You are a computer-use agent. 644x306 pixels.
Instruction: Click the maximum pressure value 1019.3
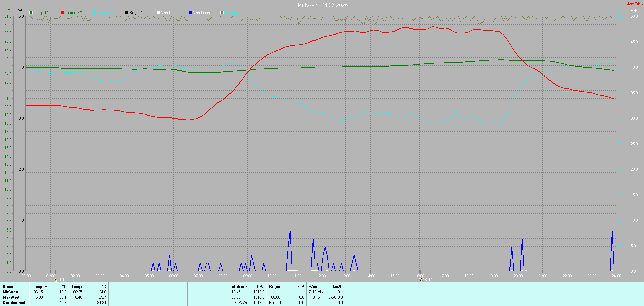(x=259, y=297)
